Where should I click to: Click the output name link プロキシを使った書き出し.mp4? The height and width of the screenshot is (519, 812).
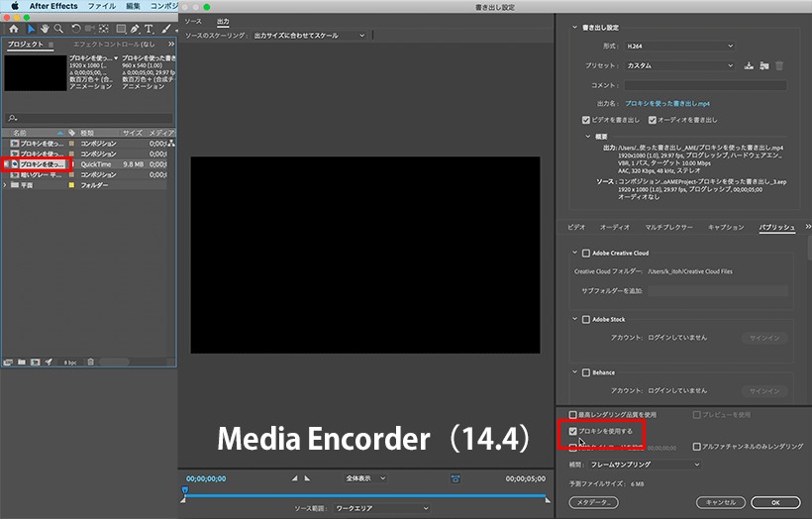click(x=667, y=104)
